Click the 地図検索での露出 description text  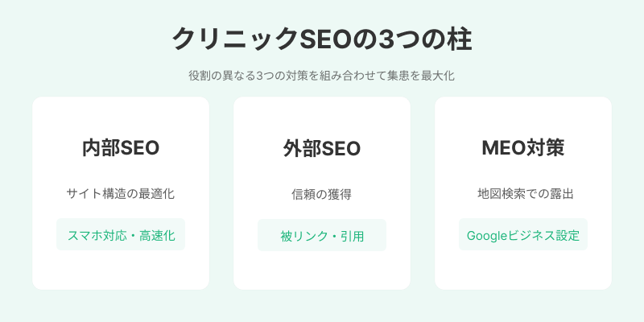[523, 194]
